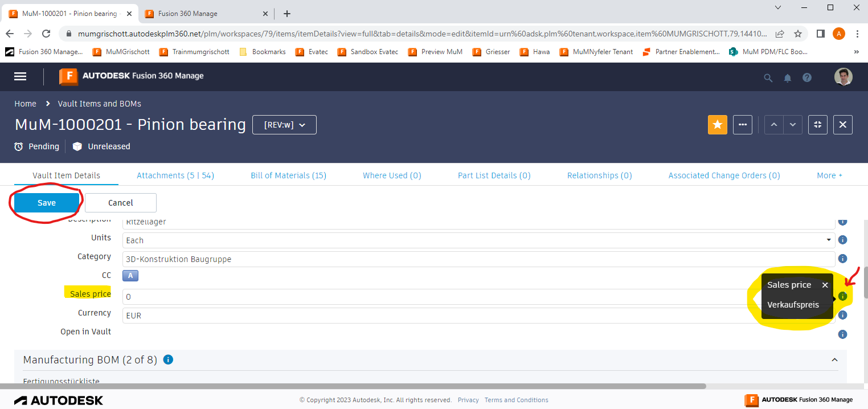Close the item details with X
This screenshot has height=409, width=868.
click(x=843, y=125)
